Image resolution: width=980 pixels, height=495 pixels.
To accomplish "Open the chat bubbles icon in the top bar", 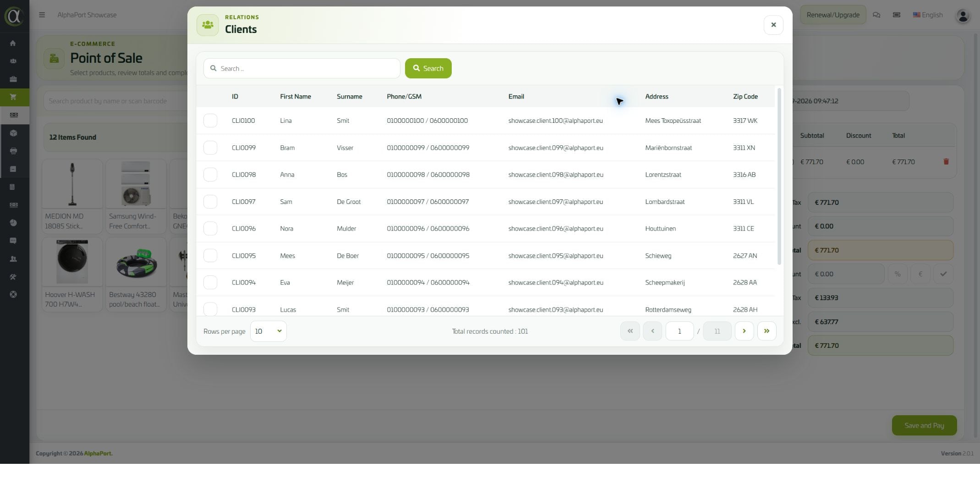I will click(876, 15).
